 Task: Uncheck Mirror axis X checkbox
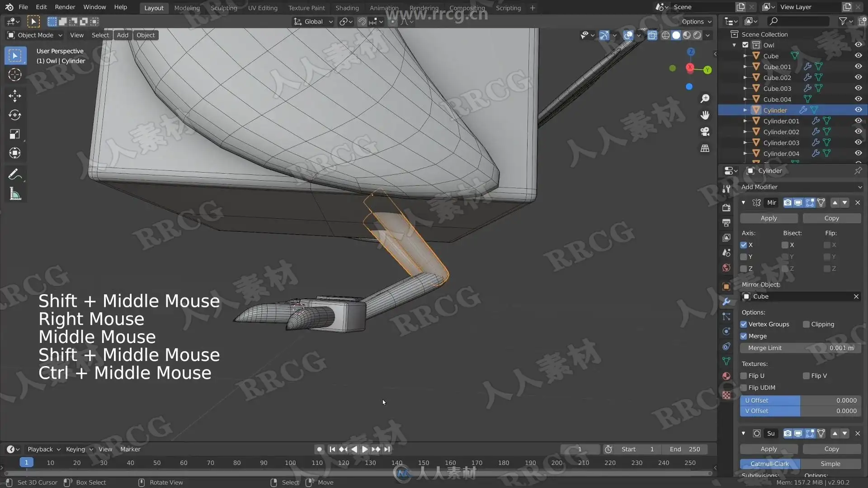point(744,245)
